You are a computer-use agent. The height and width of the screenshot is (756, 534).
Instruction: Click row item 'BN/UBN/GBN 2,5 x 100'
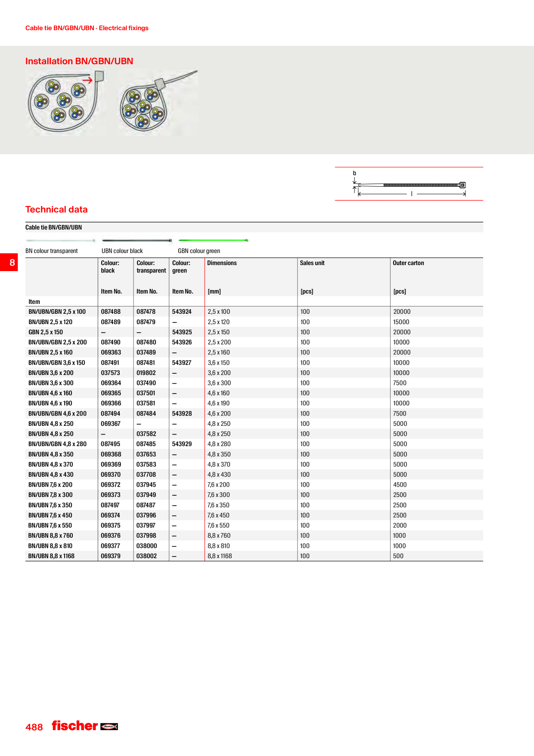(57, 312)
